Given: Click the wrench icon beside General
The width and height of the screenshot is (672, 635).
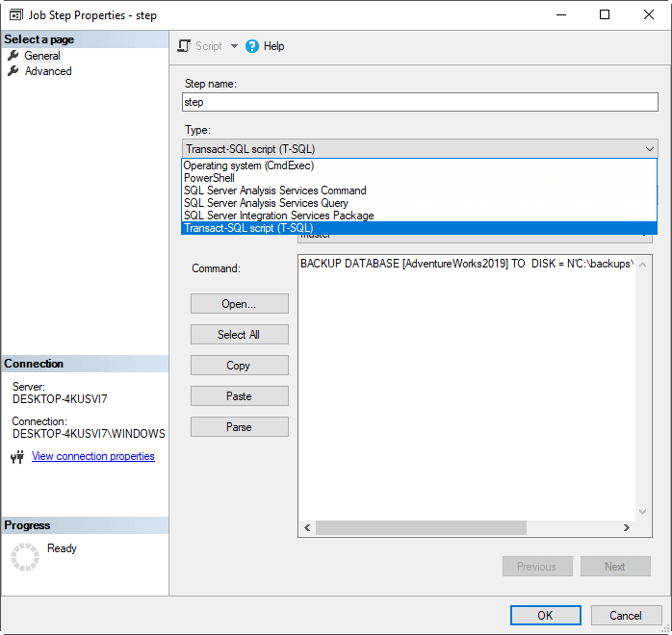Looking at the screenshot, I should pos(13,55).
